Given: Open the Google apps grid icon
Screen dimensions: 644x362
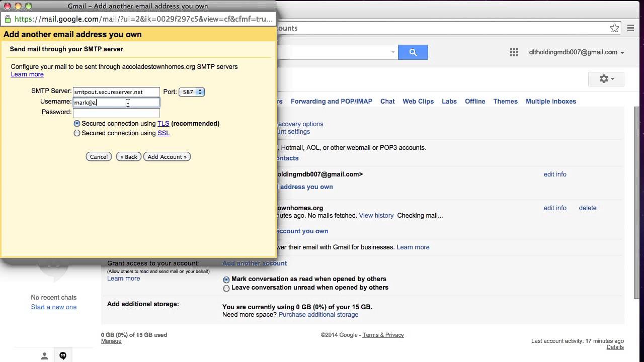Looking at the screenshot, I should (x=514, y=52).
